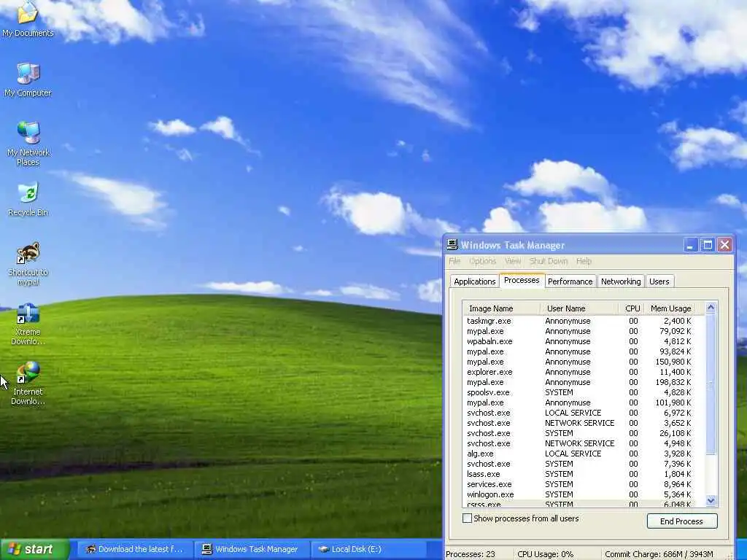Open the Options menu in Task Manager

483,261
